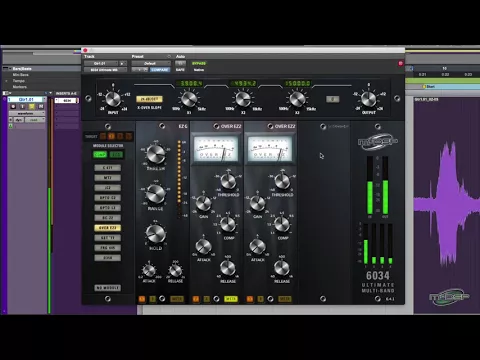Image resolution: width=480 pixels, height=360 pixels.
Task: Click the X2 frequency readout display
Action: pyautogui.click(x=243, y=83)
